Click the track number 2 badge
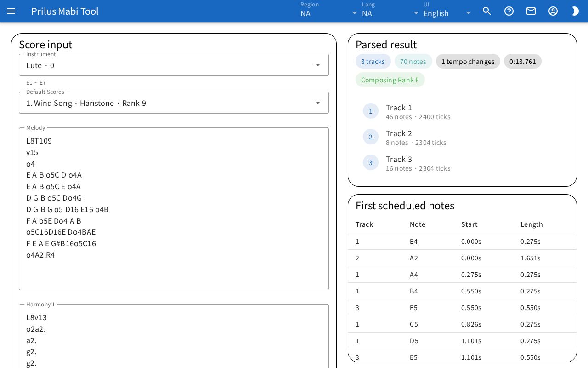 [371, 137]
